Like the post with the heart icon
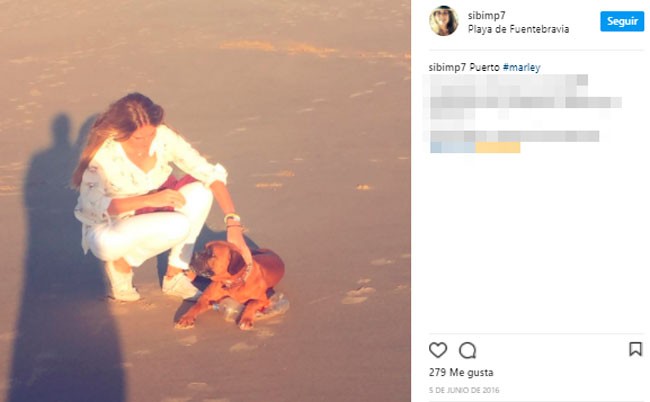Image resolution: width=650 pixels, height=402 pixels. pos(438,350)
